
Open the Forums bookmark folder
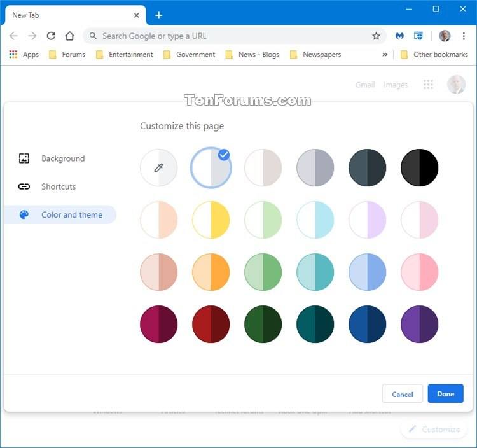[x=67, y=55]
